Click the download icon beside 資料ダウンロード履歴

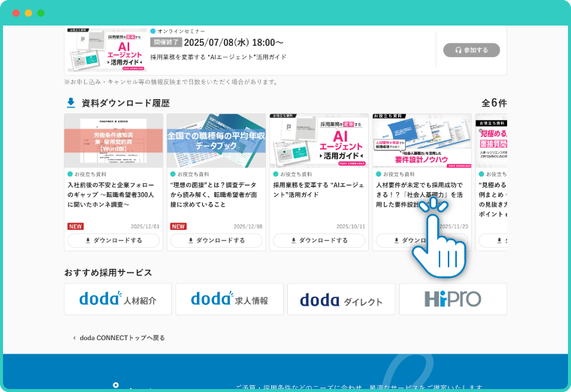pos(71,103)
